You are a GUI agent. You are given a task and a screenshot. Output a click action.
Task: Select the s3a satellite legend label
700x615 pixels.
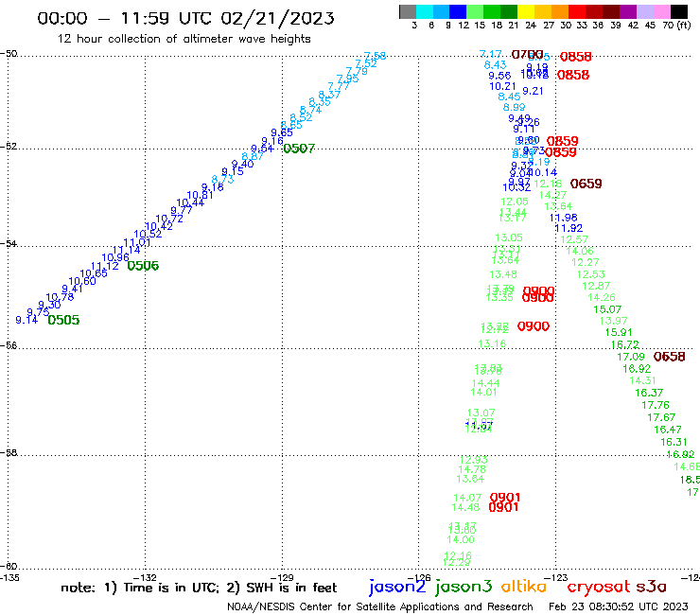(x=652, y=587)
